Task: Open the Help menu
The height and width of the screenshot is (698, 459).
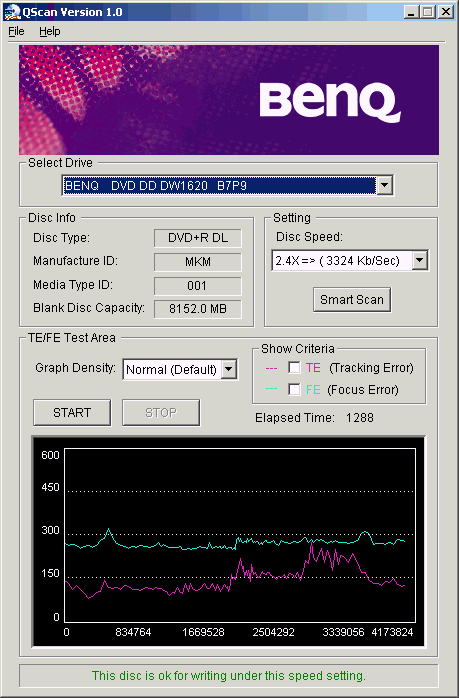Action: pyautogui.click(x=49, y=31)
